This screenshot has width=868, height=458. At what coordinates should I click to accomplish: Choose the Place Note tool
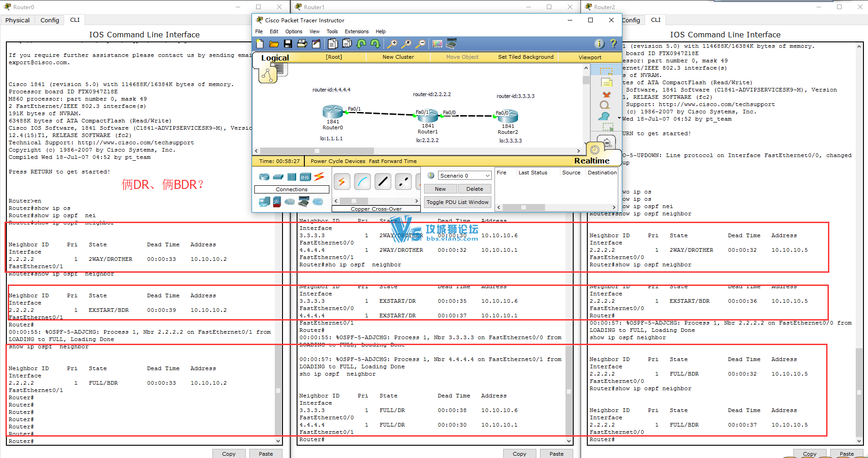coord(606,83)
